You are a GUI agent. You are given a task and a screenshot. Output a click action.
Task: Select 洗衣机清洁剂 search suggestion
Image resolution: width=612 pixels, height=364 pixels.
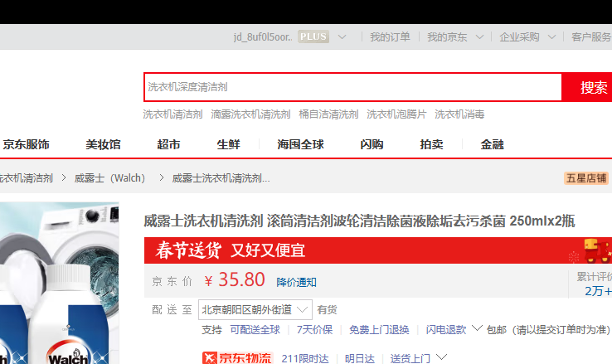tap(172, 114)
